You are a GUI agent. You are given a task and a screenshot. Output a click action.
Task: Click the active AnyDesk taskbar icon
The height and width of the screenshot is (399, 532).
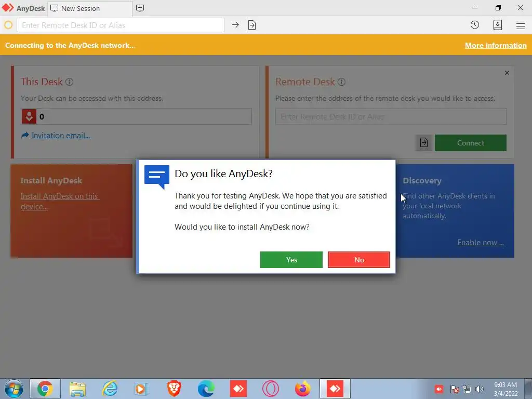click(335, 389)
